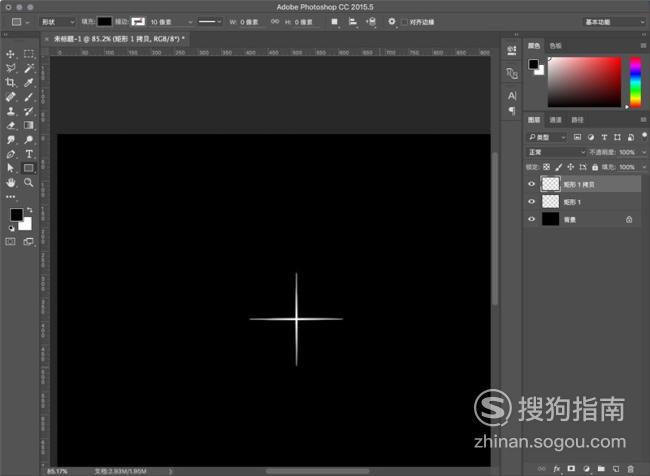Viewport: 650px width, 476px height.
Task: Select the Pen tool
Action: pyautogui.click(x=10, y=154)
